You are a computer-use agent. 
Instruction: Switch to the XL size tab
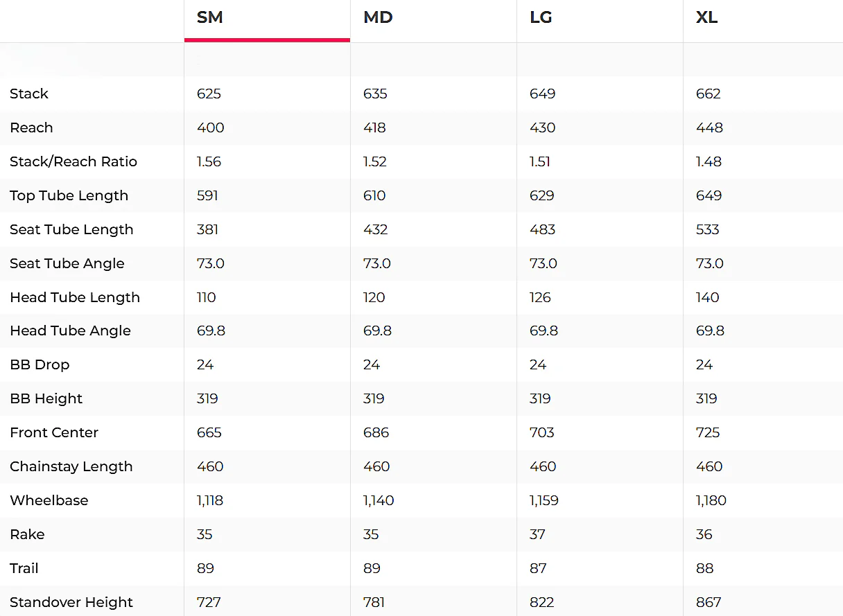[763, 20]
